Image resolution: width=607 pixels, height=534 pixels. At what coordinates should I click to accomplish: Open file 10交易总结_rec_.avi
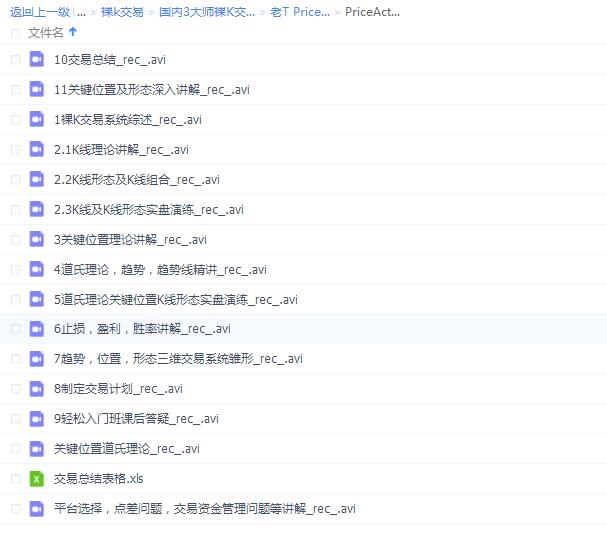coord(110,60)
